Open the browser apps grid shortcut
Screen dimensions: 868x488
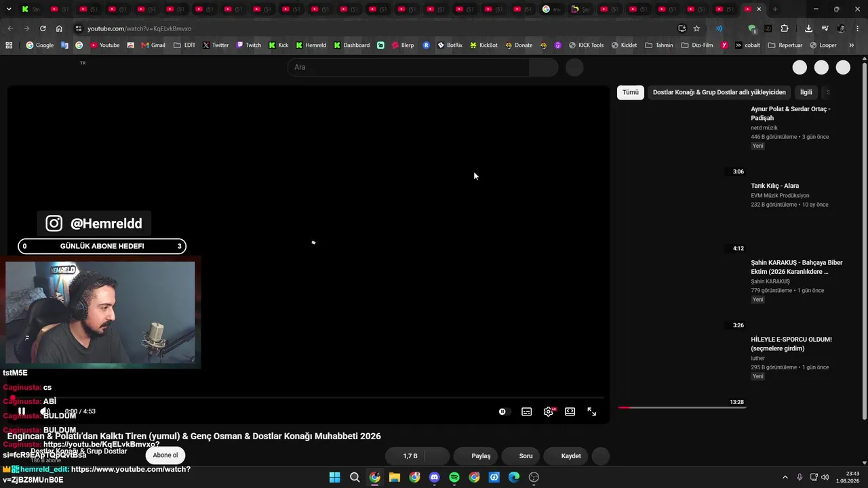9,45
